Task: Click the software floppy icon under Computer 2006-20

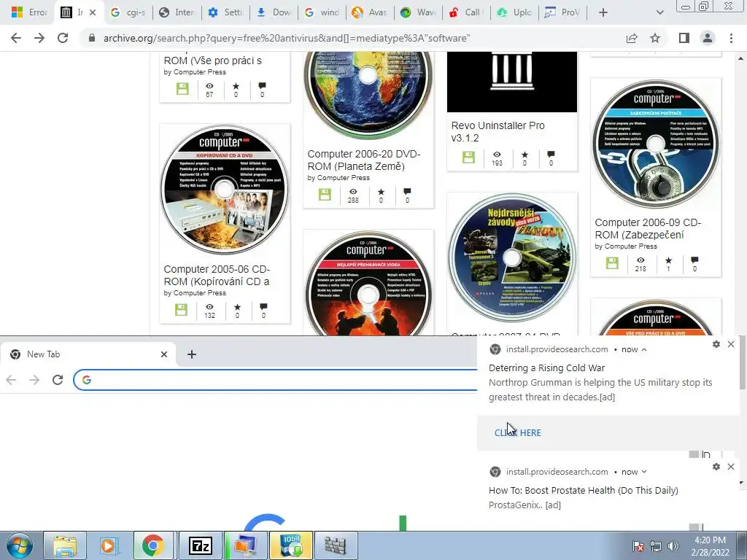Action: pos(325,194)
